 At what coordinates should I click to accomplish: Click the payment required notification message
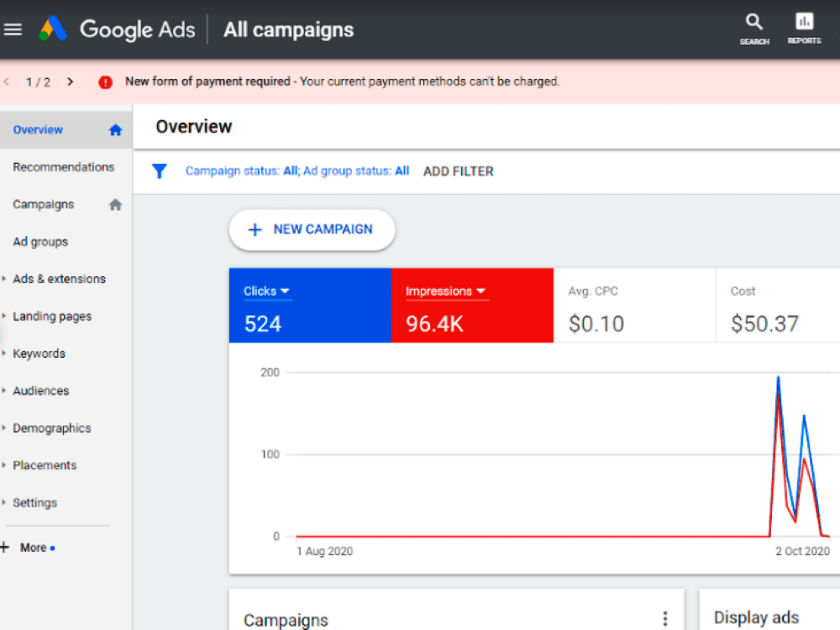(343, 81)
